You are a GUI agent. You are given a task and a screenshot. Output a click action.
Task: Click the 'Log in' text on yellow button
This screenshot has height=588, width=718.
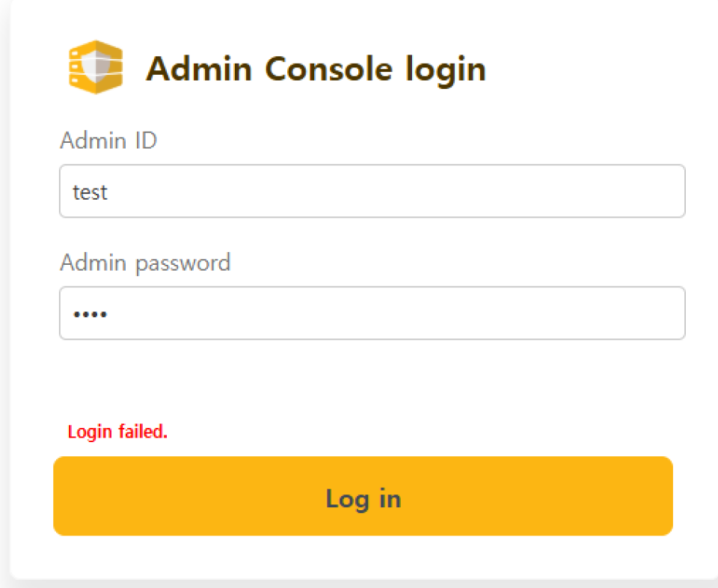pyautogui.click(x=363, y=498)
